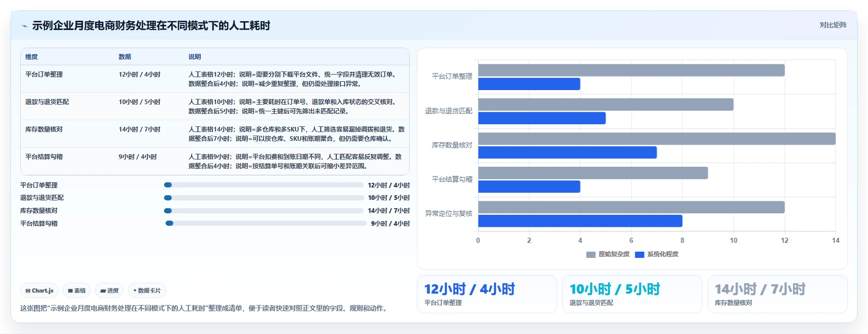The width and height of the screenshot is (868, 334).
Task: Click the 退款与退货匹配 progress bar
Action: 264,198
